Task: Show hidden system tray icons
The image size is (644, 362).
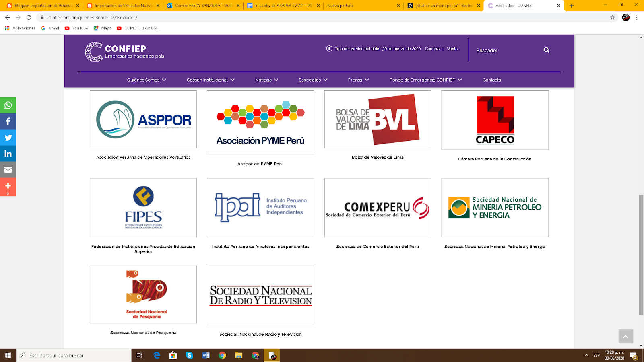Action: click(x=586, y=355)
